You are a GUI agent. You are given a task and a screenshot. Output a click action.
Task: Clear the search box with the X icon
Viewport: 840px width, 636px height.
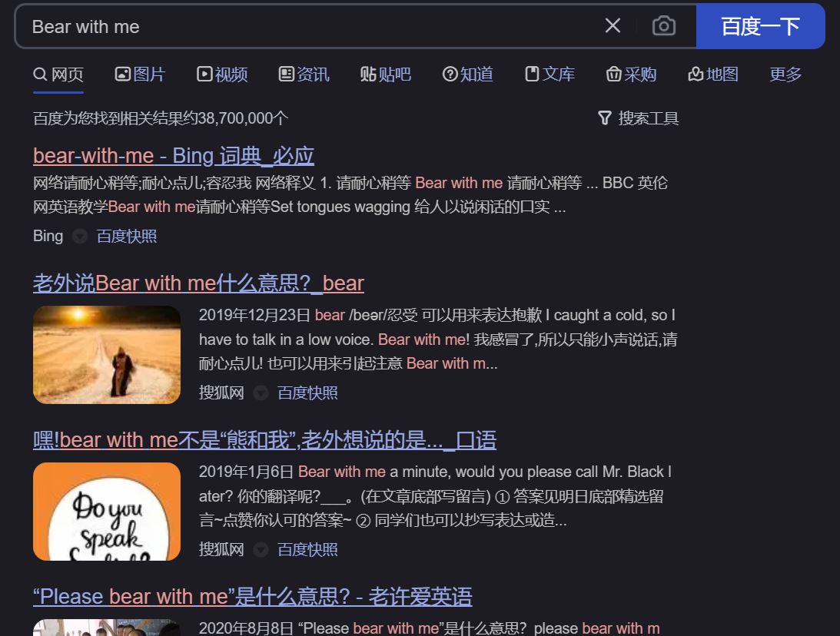tap(613, 25)
